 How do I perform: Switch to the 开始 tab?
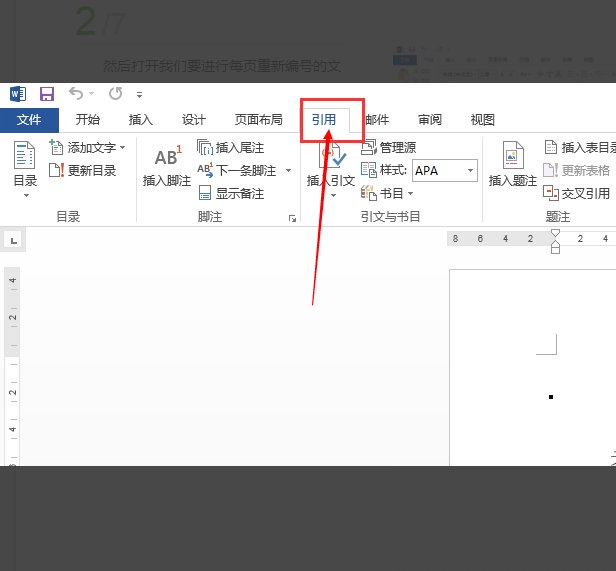click(88, 119)
